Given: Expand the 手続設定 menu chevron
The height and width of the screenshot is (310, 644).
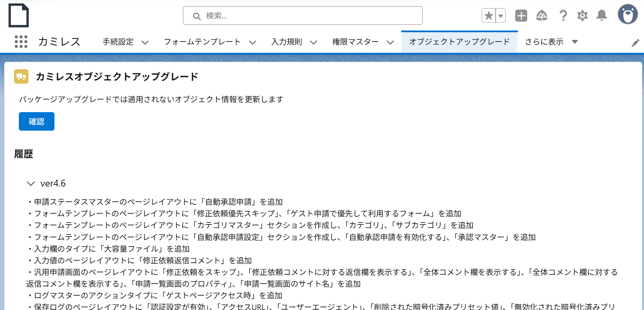Looking at the screenshot, I should click(x=145, y=42).
